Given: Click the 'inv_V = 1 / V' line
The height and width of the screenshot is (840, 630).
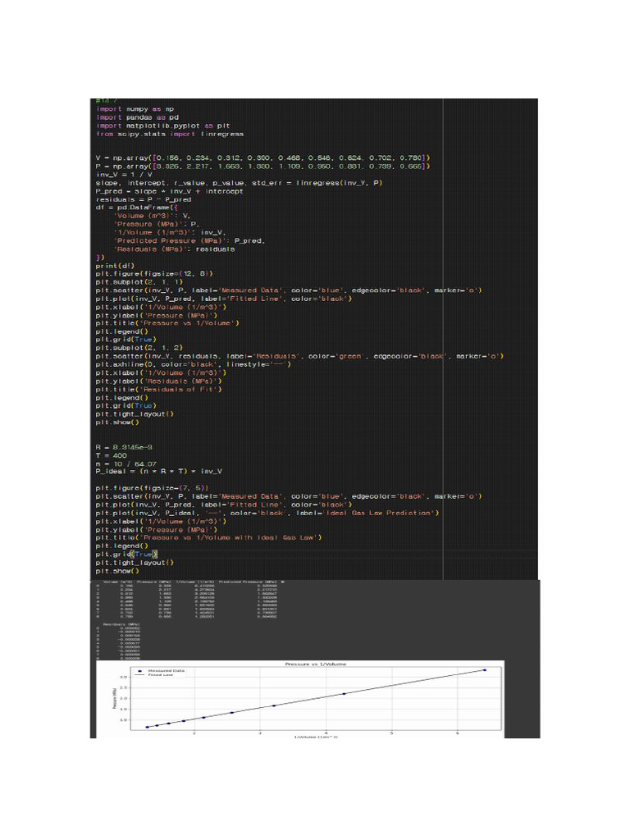Looking at the screenshot, I should tap(124, 175).
